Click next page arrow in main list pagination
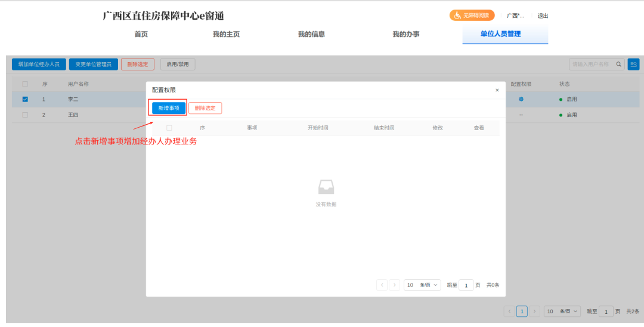The image size is (644, 327). click(535, 311)
